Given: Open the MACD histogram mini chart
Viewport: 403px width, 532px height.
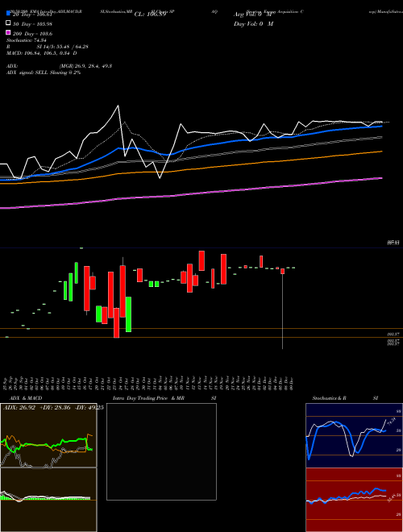Looking at the screenshot, I should click(x=48, y=500).
